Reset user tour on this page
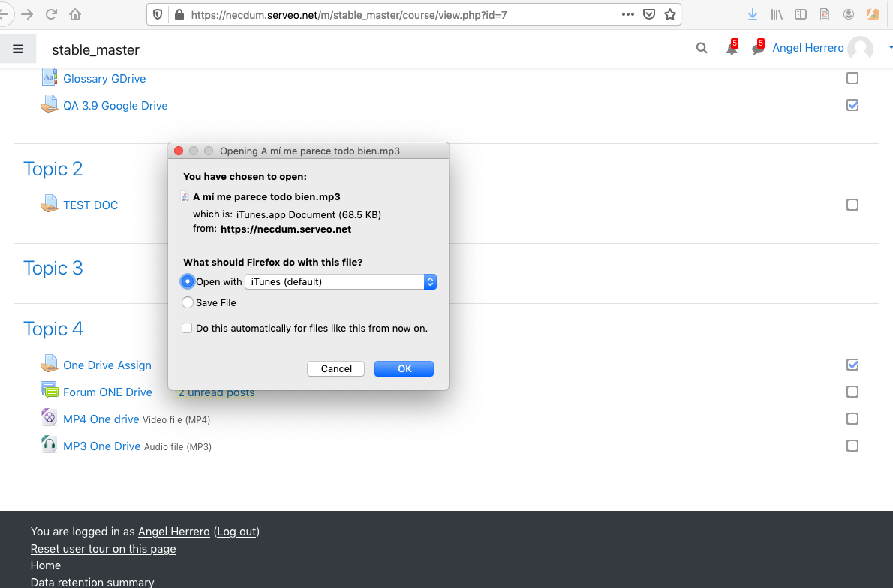The height and width of the screenshot is (588, 893). [x=103, y=549]
